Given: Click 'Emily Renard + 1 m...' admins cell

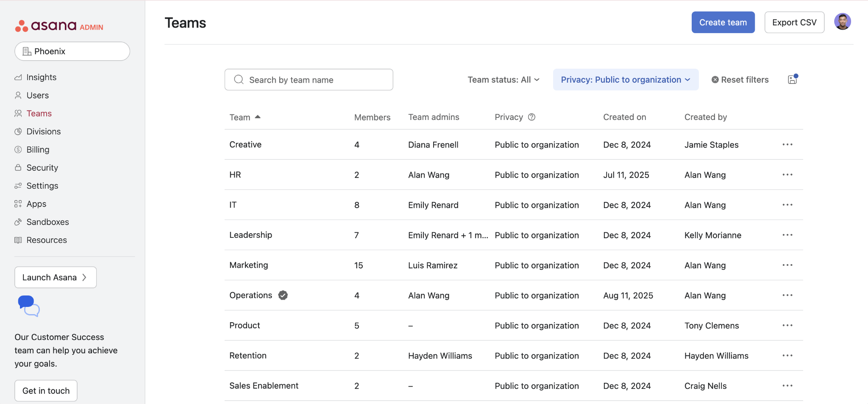Looking at the screenshot, I should 448,235.
